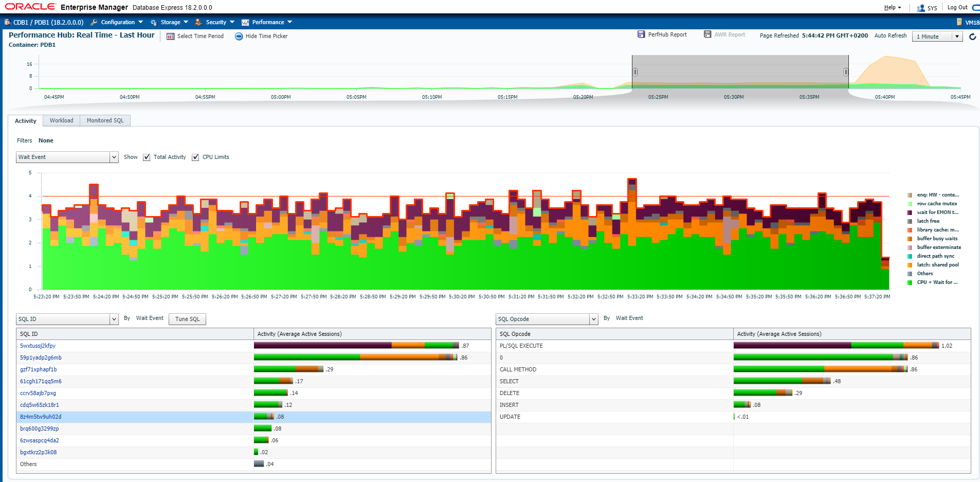Click the AWR Report save icon
980x482 pixels.
click(x=707, y=34)
